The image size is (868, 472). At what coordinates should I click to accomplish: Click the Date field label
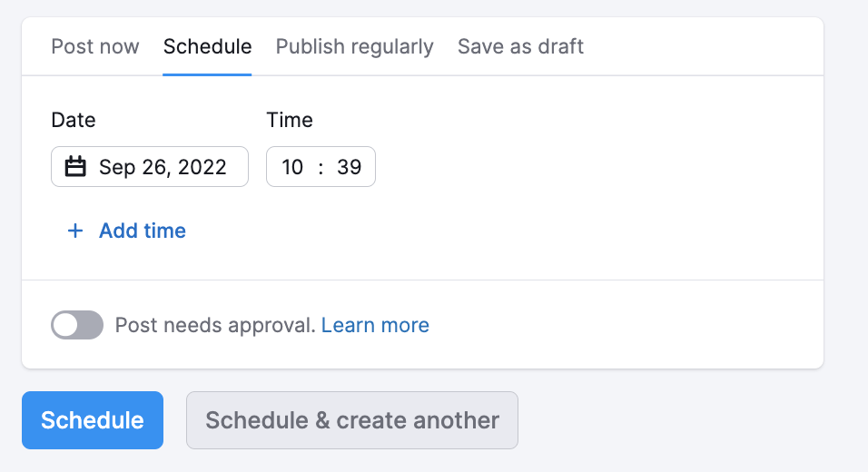click(x=73, y=120)
